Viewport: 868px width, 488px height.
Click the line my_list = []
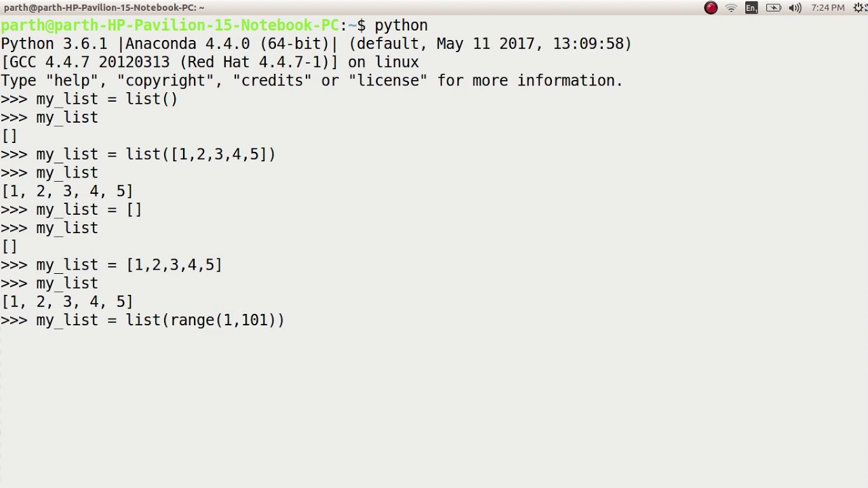tap(89, 209)
